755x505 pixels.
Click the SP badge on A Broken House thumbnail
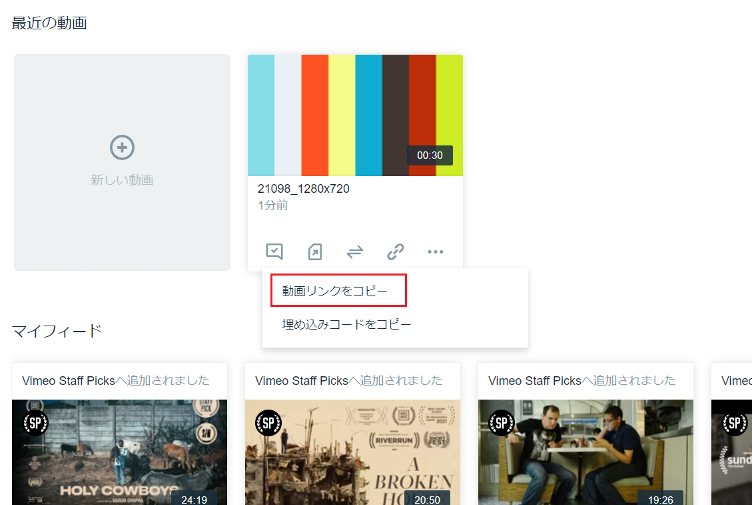(269, 422)
